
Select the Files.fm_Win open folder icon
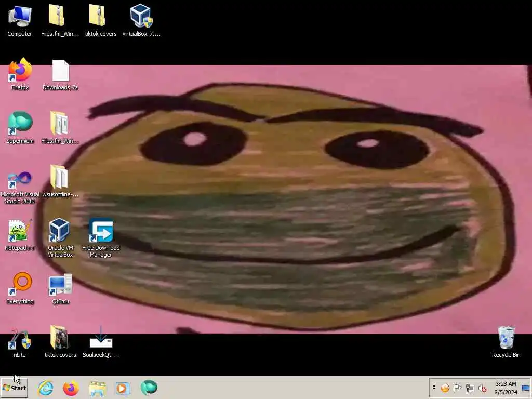[x=60, y=128]
